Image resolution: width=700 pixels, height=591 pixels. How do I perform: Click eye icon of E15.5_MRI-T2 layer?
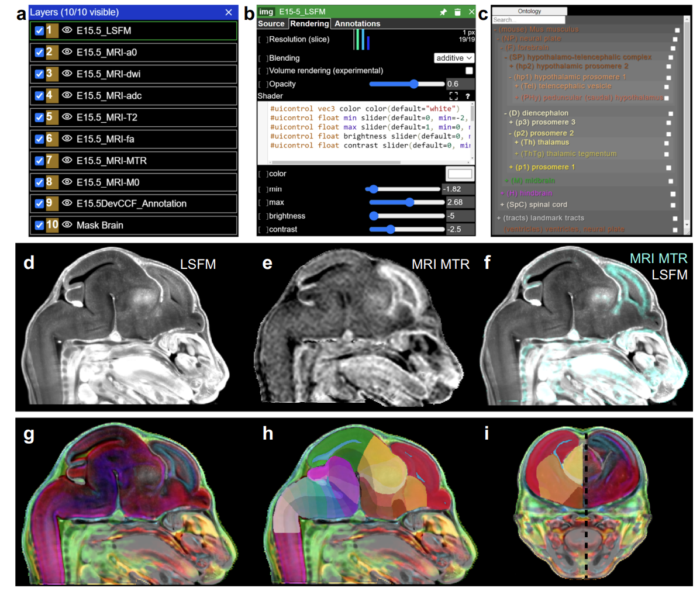coord(67,117)
